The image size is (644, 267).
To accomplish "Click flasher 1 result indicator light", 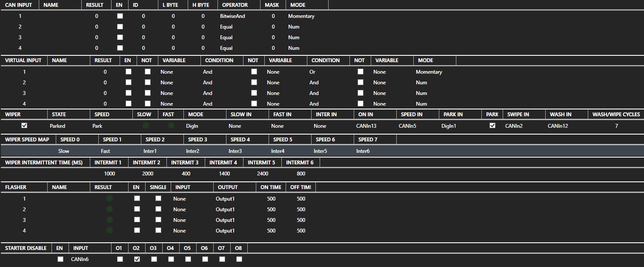I will (x=109, y=198).
